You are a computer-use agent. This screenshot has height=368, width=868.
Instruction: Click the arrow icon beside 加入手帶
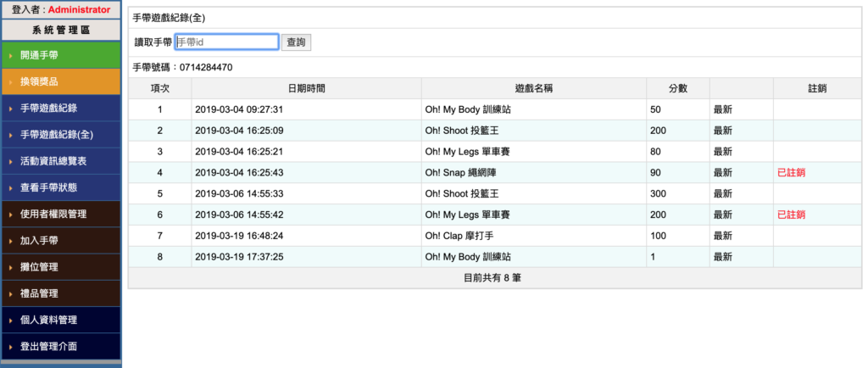pos(10,242)
